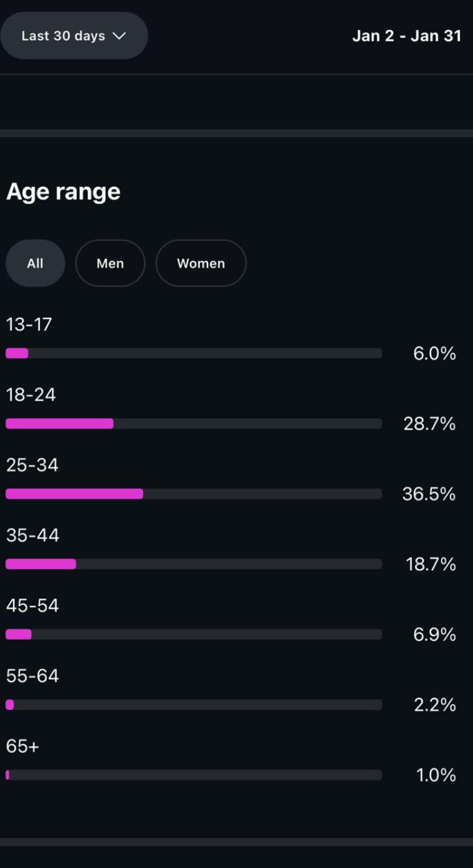Click the chevron arrow beside Last 30 days
The image size is (473, 868).
click(x=119, y=36)
